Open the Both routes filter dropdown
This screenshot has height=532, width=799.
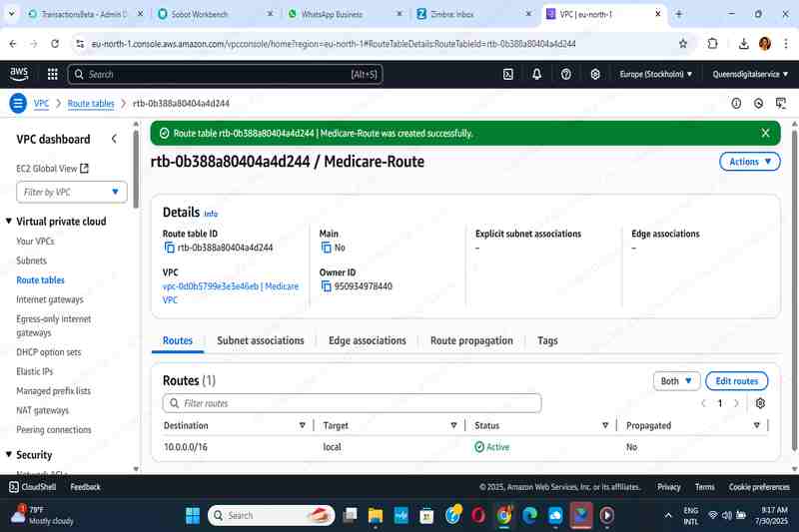click(x=677, y=381)
